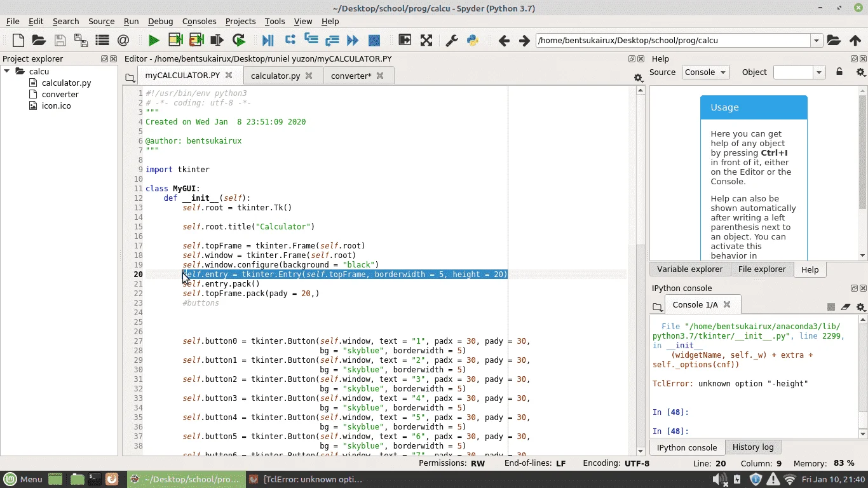868x488 pixels.
Task: Create a new file from toolbar
Action: [x=18, y=40]
